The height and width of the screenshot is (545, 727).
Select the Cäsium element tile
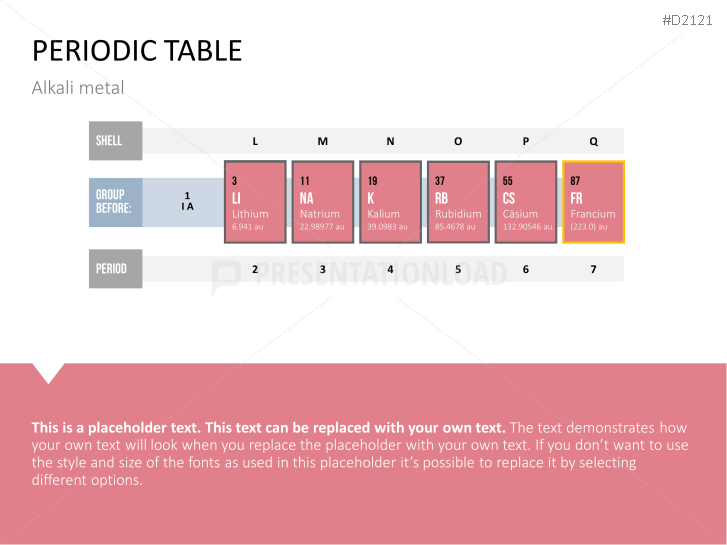[x=526, y=202]
